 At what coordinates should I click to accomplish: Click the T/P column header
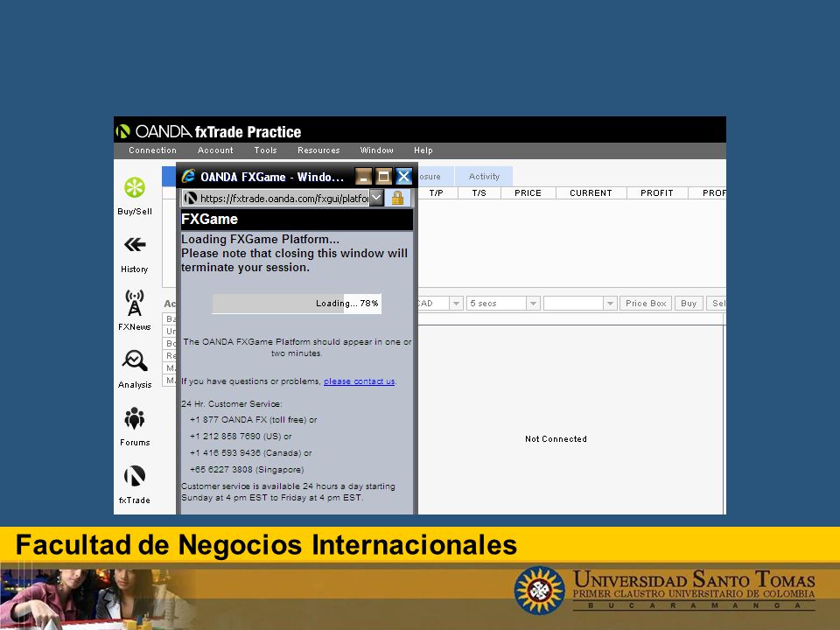pyautogui.click(x=436, y=192)
